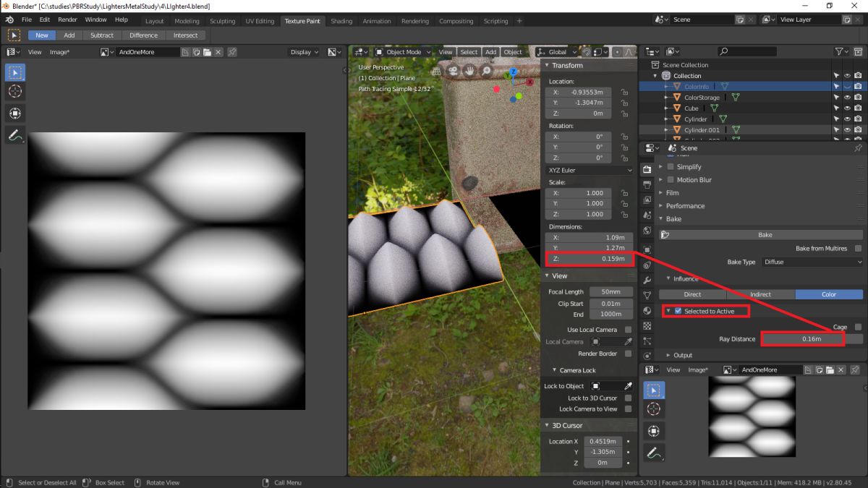Open the Bake Type Diffuse dropdown
This screenshot has width=868, height=488.
click(812, 262)
